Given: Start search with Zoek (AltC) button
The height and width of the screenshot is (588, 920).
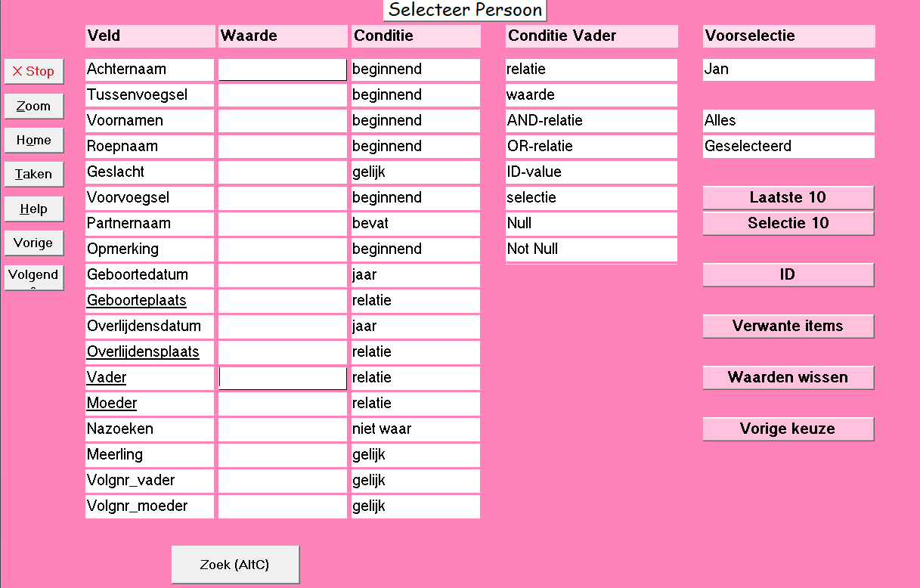Looking at the screenshot, I should click(235, 565).
